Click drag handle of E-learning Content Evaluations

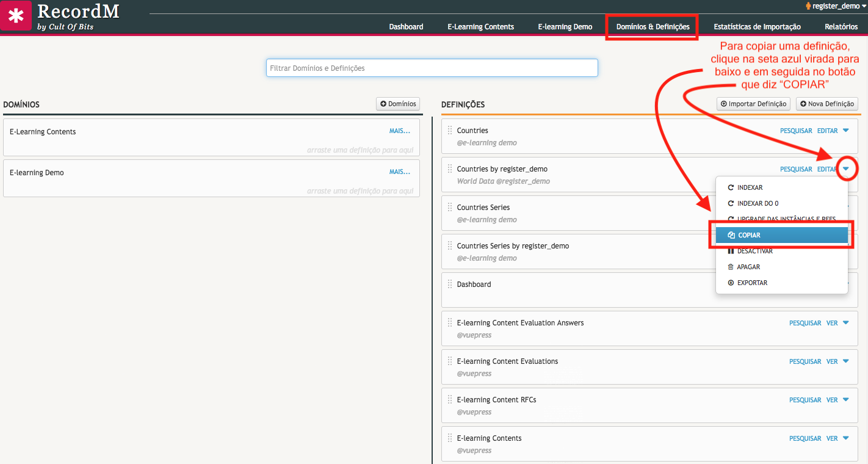[450, 361]
